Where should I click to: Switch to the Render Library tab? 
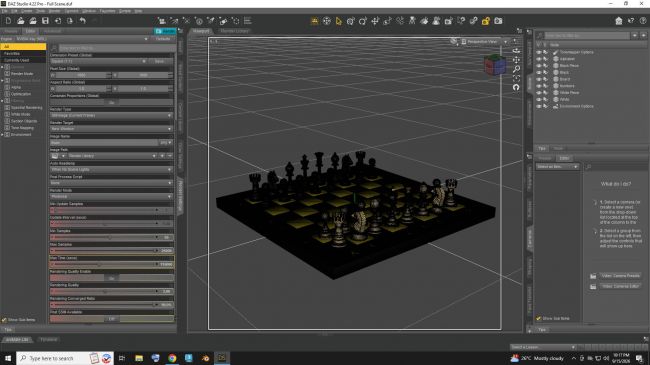pyautogui.click(x=234, y=31)
